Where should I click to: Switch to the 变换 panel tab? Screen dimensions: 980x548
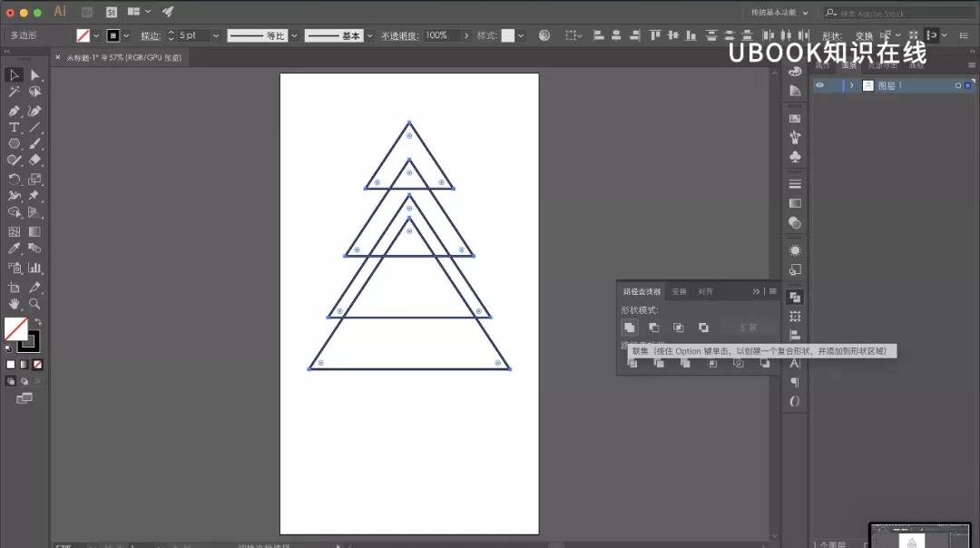tap(679, 292)
